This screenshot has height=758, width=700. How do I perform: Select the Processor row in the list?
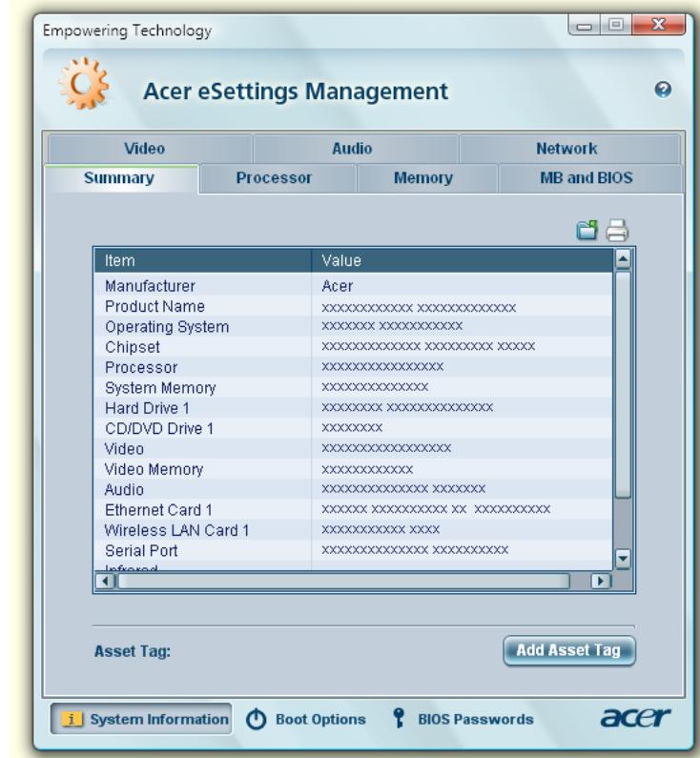[354, 367]
